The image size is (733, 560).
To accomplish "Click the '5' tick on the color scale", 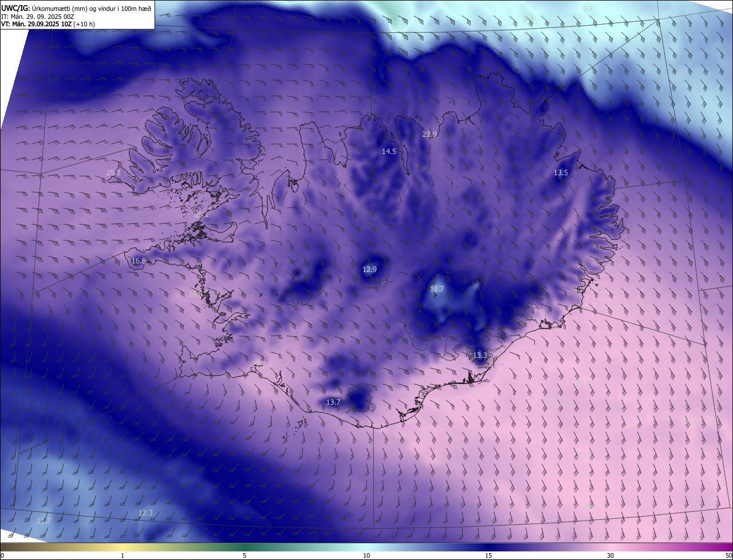I will click(x=245, y=556).
